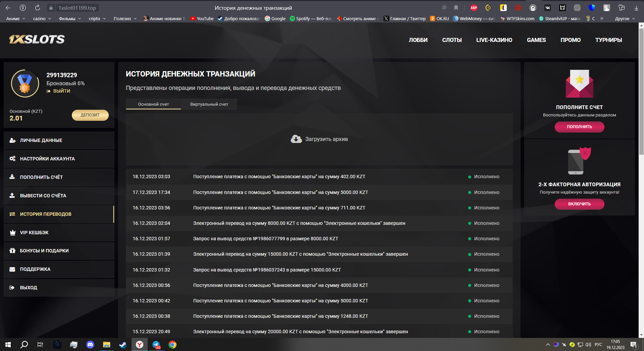Open the black cat extension icon
Viewport: 644px width, 351px height.
tap(562, 8)
